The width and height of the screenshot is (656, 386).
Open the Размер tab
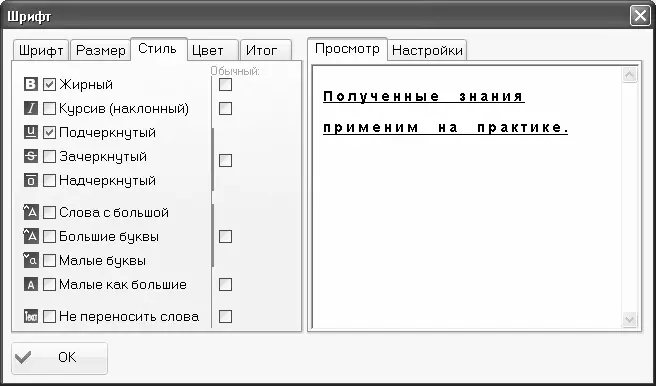[100, 51]
